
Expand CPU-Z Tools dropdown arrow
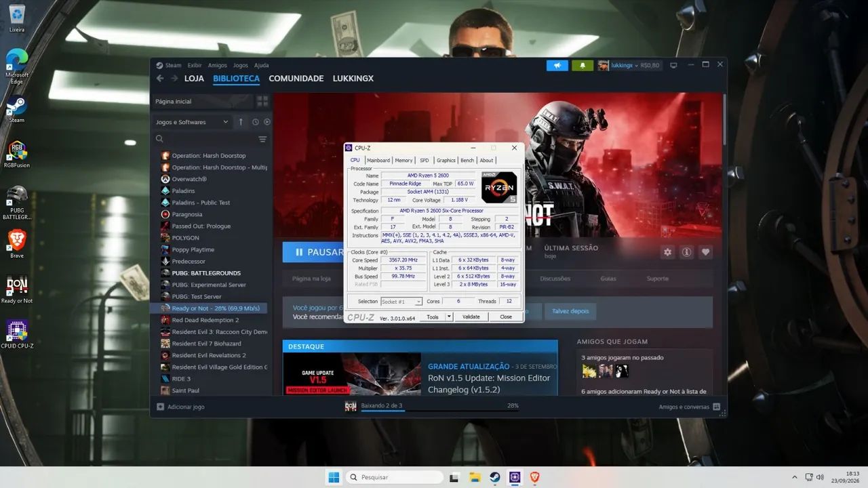448,317
